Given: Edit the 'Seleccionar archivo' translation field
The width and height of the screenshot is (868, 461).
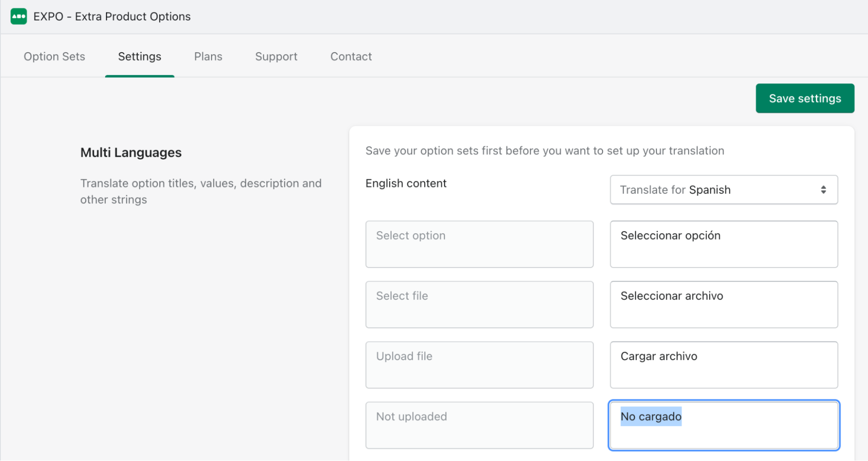Looking at the screenshot, I should 723,305.
